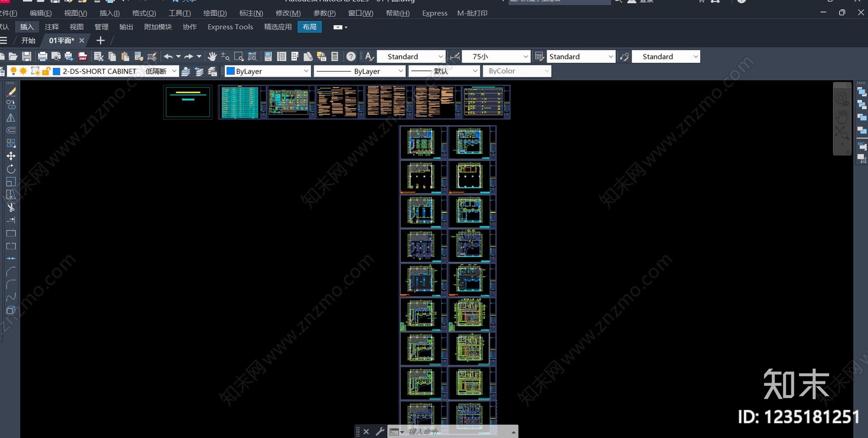Switch to the Express Tools ribbon tab
Image resolution: width=868 pixels, height=438 pixels.
pyautogui.click(x=230, y=27)
